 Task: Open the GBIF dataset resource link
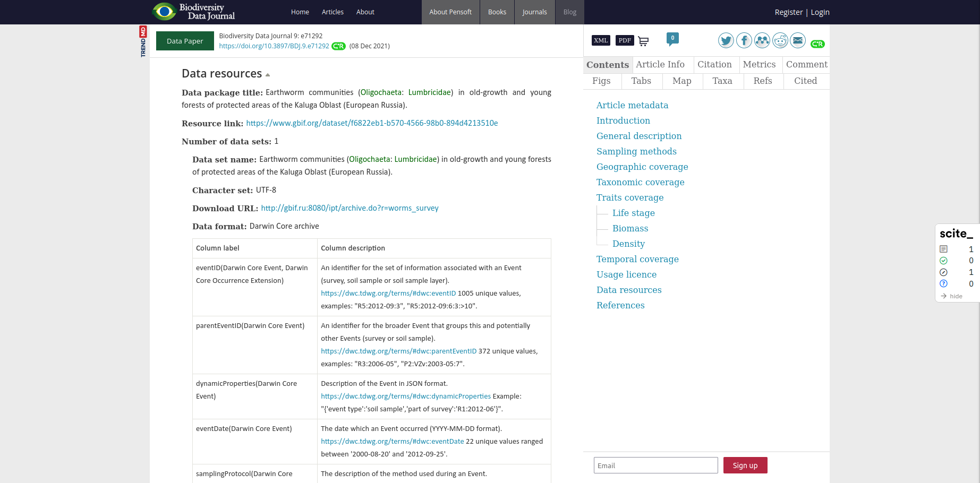click(372, 123)
